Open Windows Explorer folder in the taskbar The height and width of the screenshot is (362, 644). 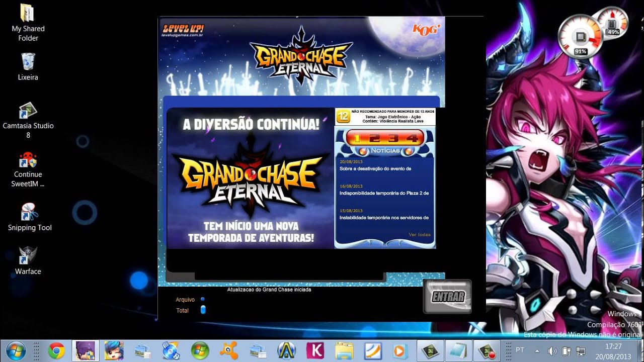[x=344, y=350]
